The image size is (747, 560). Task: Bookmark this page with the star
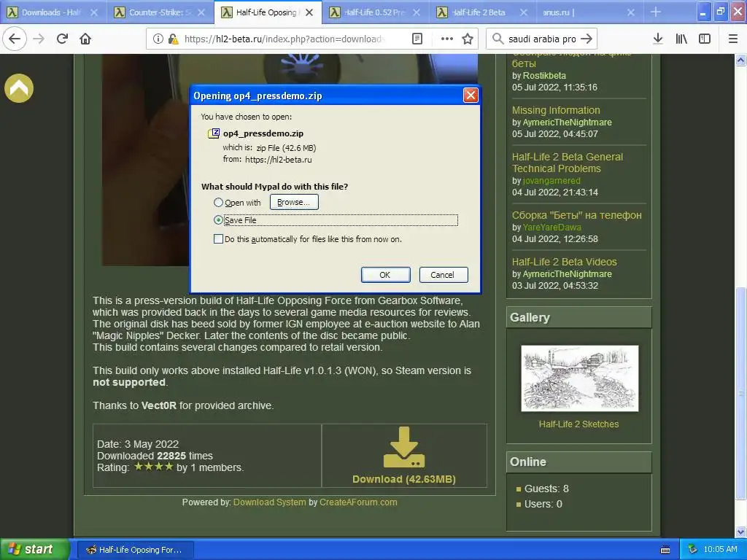tap(468, 39)
